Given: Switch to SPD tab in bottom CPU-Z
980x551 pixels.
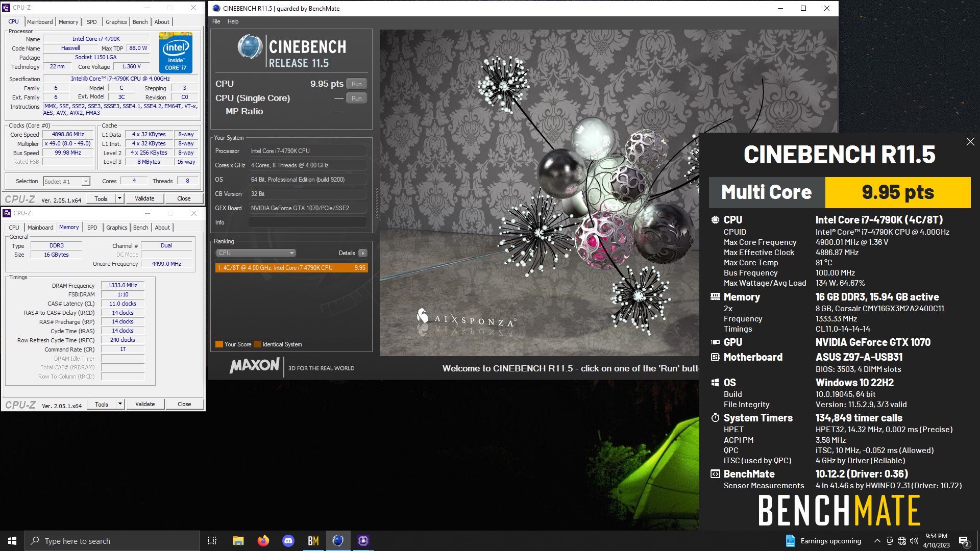Looking at the screenshot, I should pyautogui.click(x=92, y=228).
